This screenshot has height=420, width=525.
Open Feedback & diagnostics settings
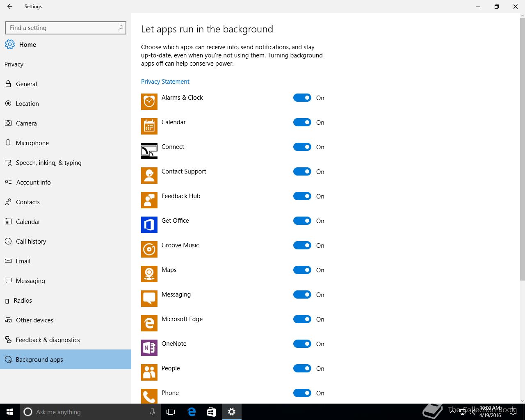pyautogui.click(x=66, y=340)
